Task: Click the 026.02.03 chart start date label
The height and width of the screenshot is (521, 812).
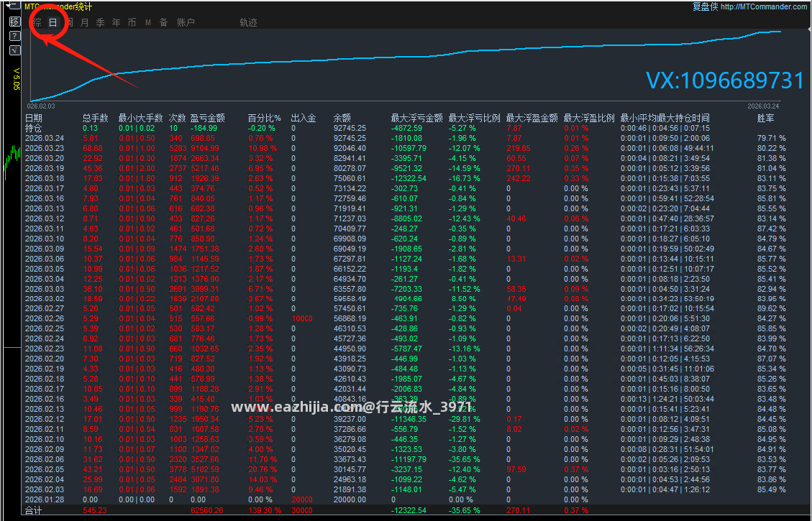Action: point(41,106)
